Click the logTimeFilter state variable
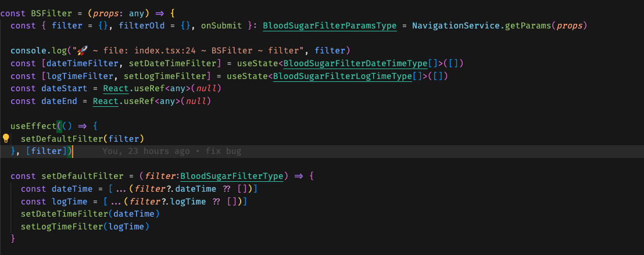 pos(80,76)
